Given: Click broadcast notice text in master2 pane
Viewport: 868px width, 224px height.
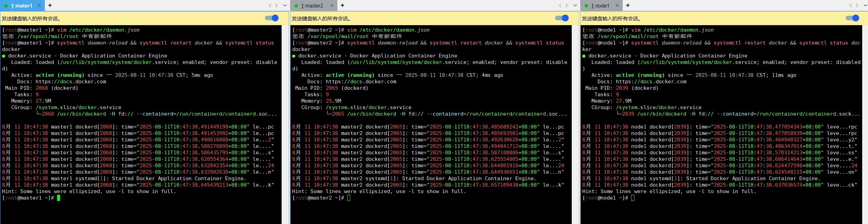Looking at the screenshot, I should (321, 18).
